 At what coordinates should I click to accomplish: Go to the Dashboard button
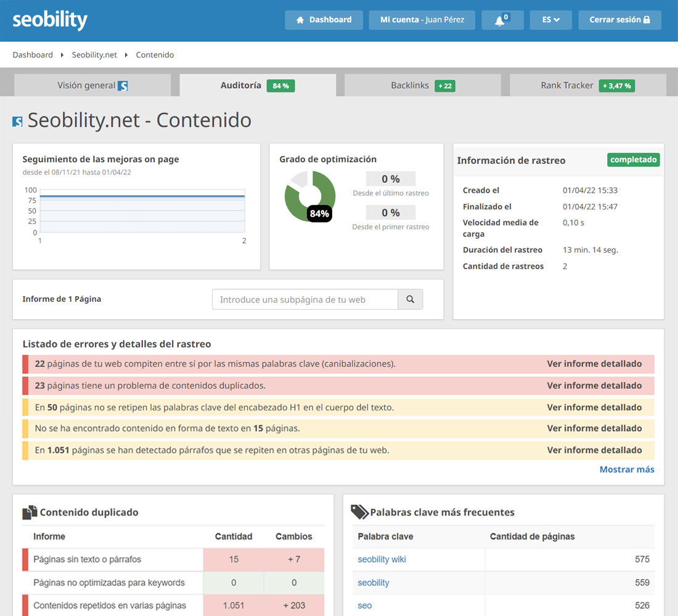point(324,20)
